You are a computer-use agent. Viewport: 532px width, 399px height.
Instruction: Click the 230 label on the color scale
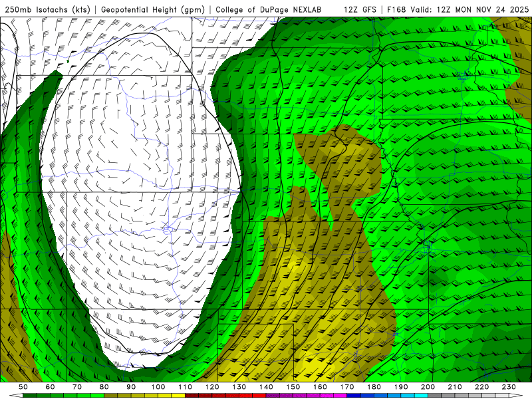509,387
